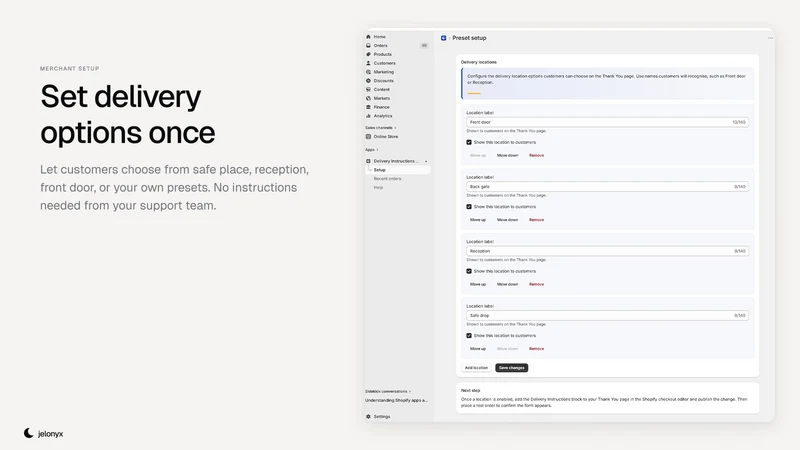The width and height of the screenshot is (800, 450).
Task: Open Analytics in the sidebar
Action: coord(383,116)
